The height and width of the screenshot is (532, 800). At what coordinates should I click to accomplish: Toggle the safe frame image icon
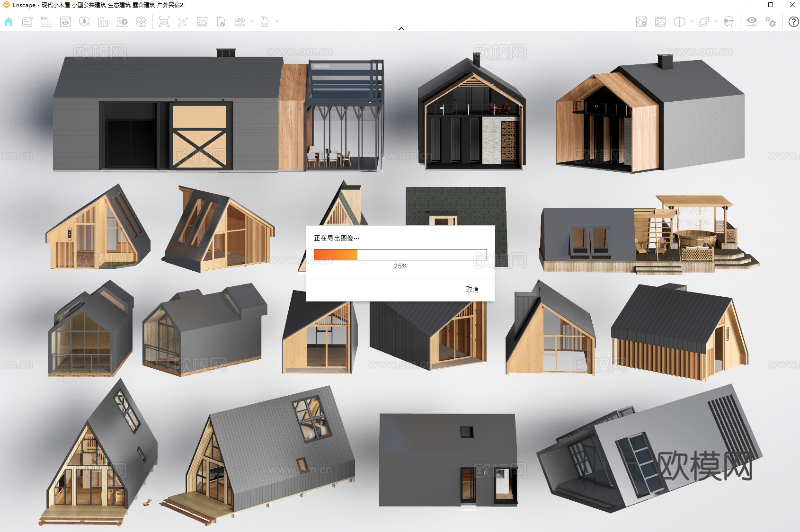click(x=660, y=22)
